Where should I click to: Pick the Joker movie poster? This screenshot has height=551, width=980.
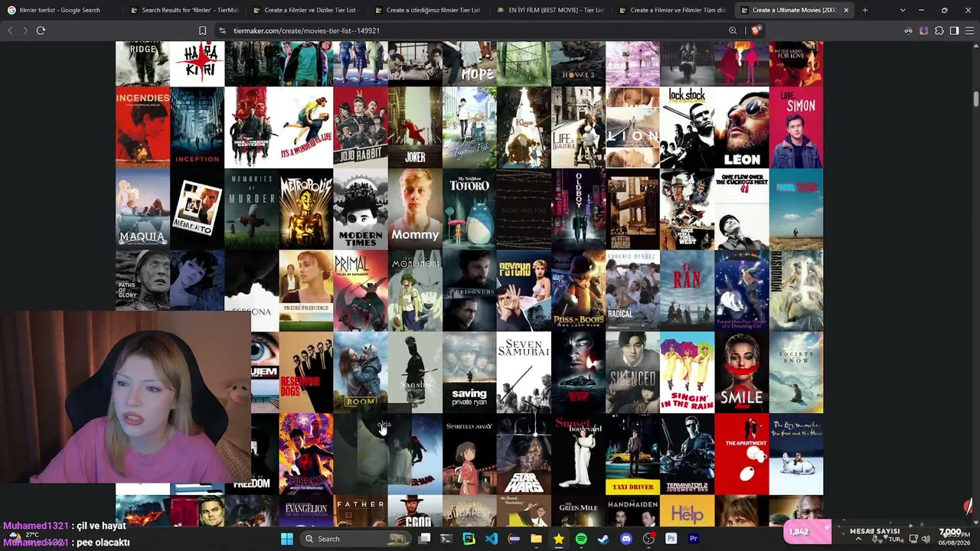415,127
